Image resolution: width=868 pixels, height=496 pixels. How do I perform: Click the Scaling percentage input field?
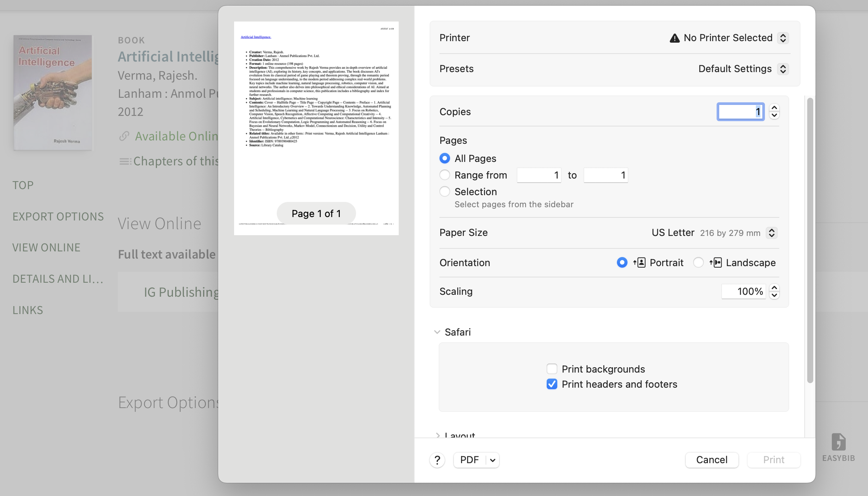(743, 291)
